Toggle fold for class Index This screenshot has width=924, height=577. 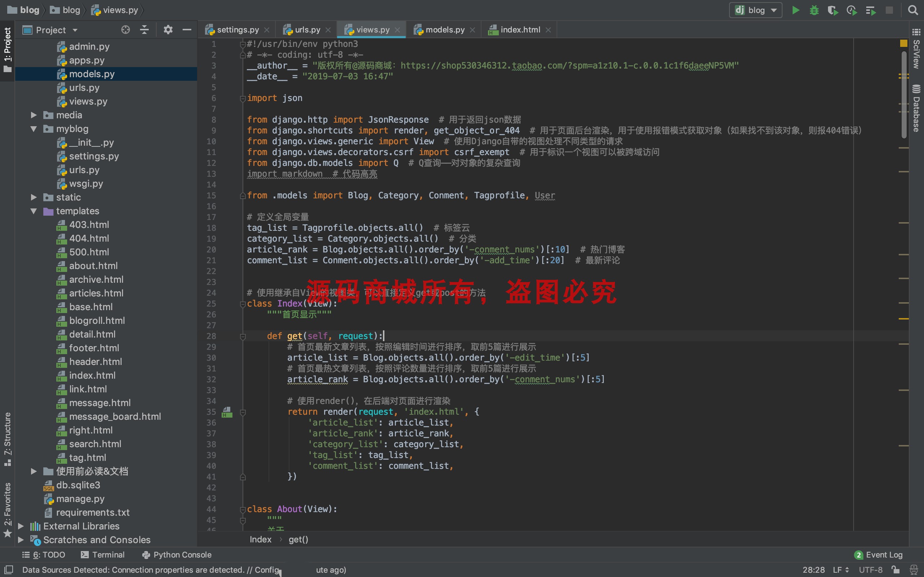coord(243,304)
